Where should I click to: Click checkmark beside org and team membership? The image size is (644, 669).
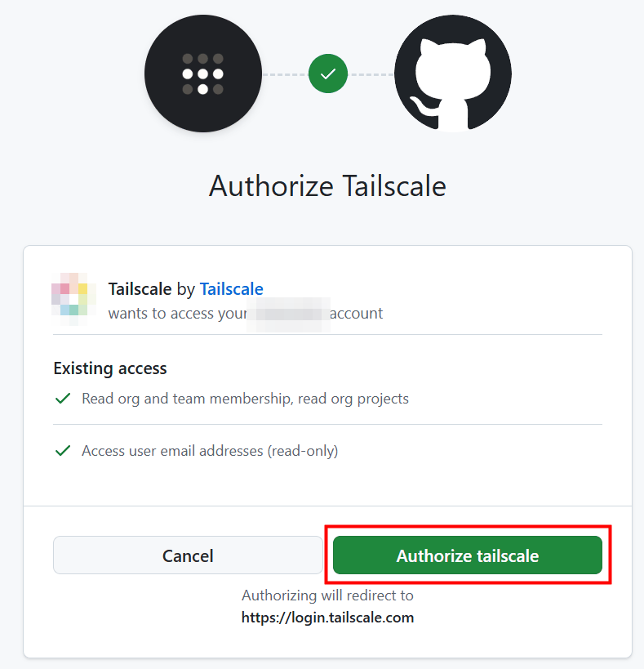[62, 399]
